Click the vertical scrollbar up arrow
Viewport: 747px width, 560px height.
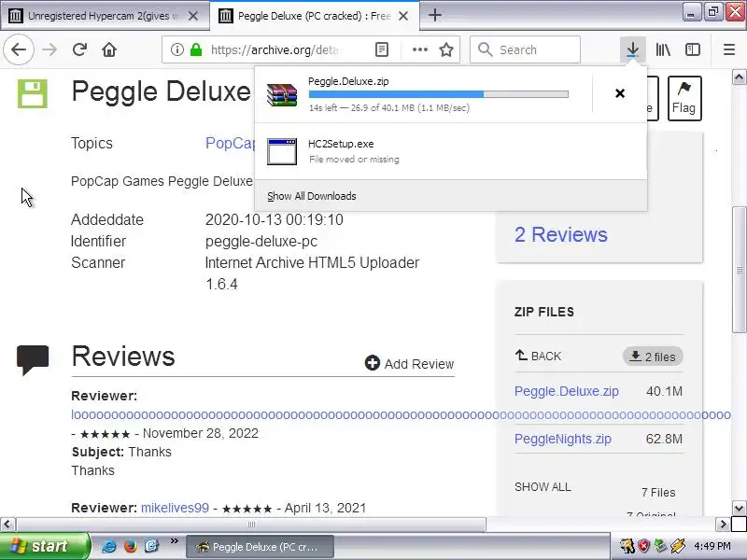tap(739, 77)
